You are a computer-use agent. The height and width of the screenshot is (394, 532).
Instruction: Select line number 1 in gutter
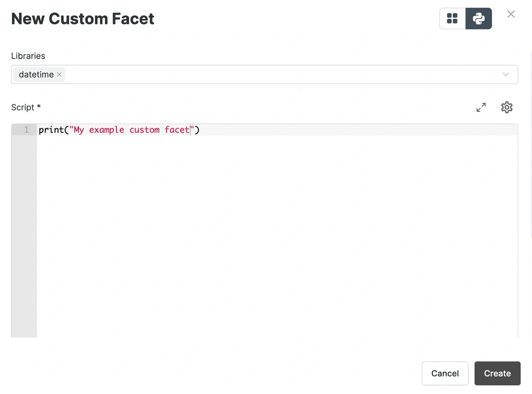pos(27,130)
